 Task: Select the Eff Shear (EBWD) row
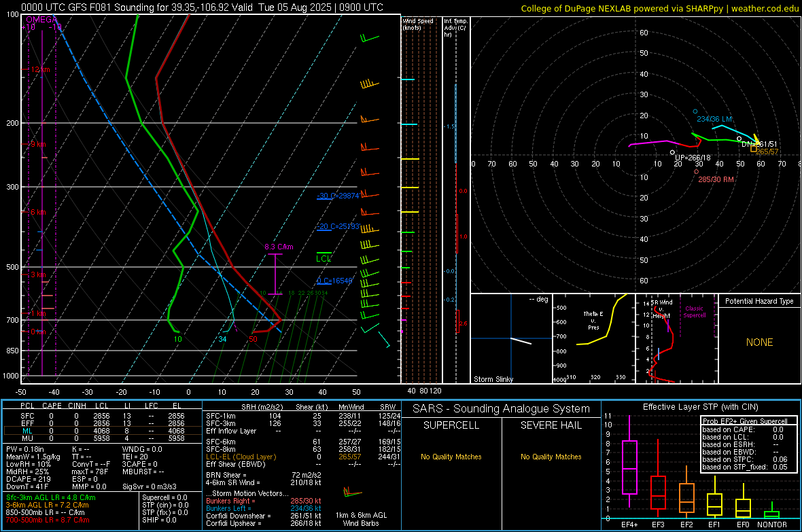[x=303, y=465]
